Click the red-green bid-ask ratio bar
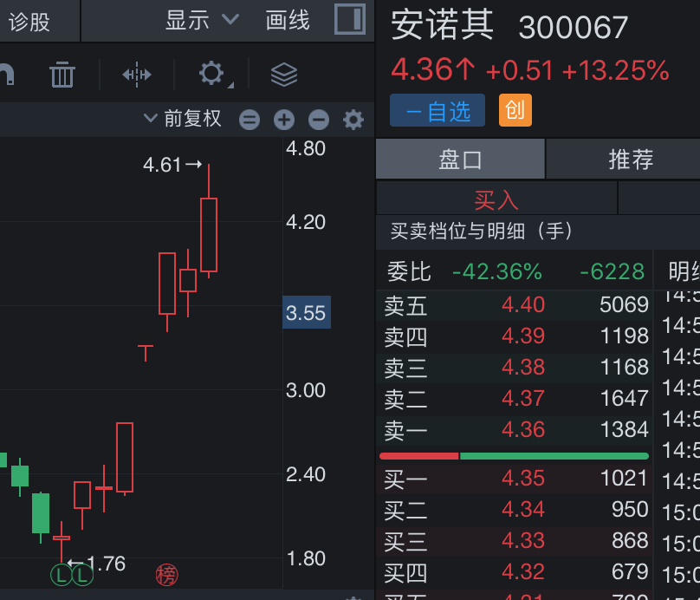 (x=514, y=455)
